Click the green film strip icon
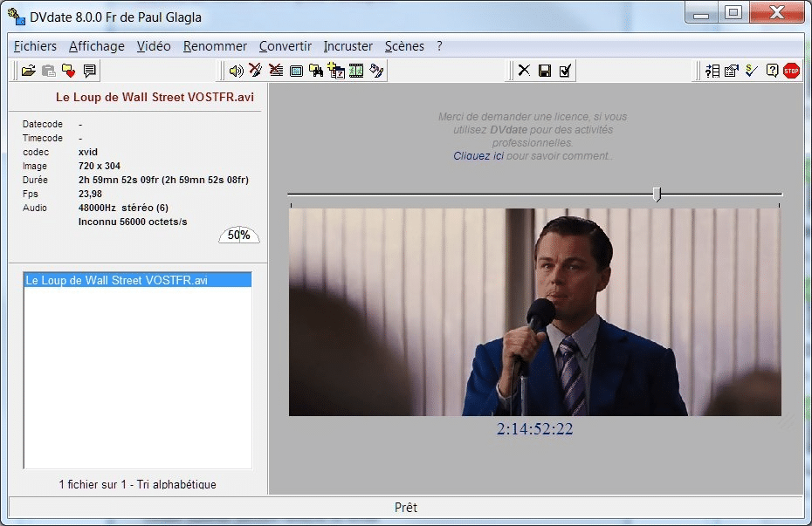 pos(356,71)
